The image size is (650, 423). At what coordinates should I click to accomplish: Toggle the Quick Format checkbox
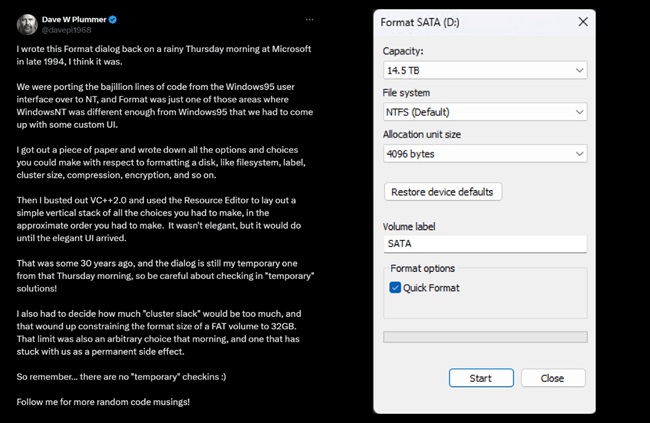point(395,288)
